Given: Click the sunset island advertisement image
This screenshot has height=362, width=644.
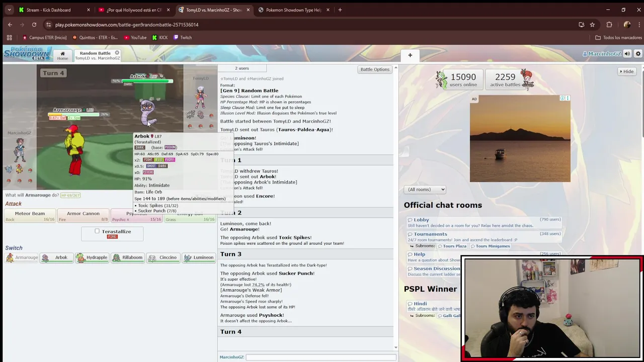Looking at the screenshot, I should (520, 139).
